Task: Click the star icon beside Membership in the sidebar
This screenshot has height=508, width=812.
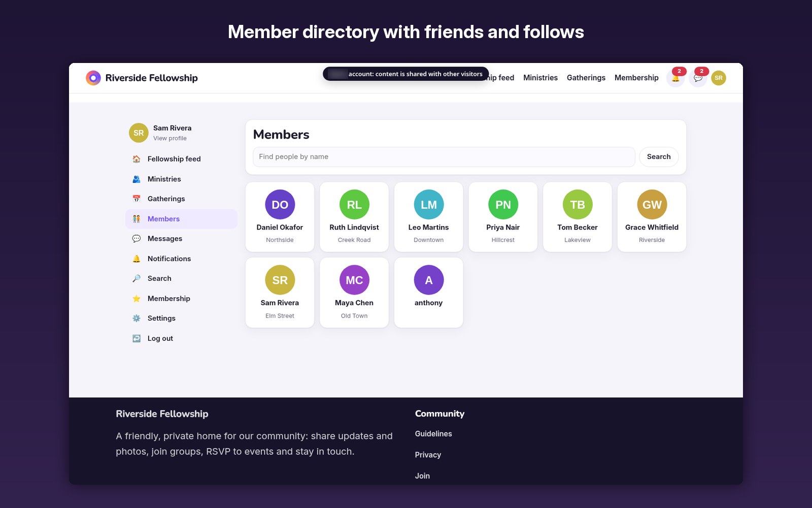Action: (137, 299)
